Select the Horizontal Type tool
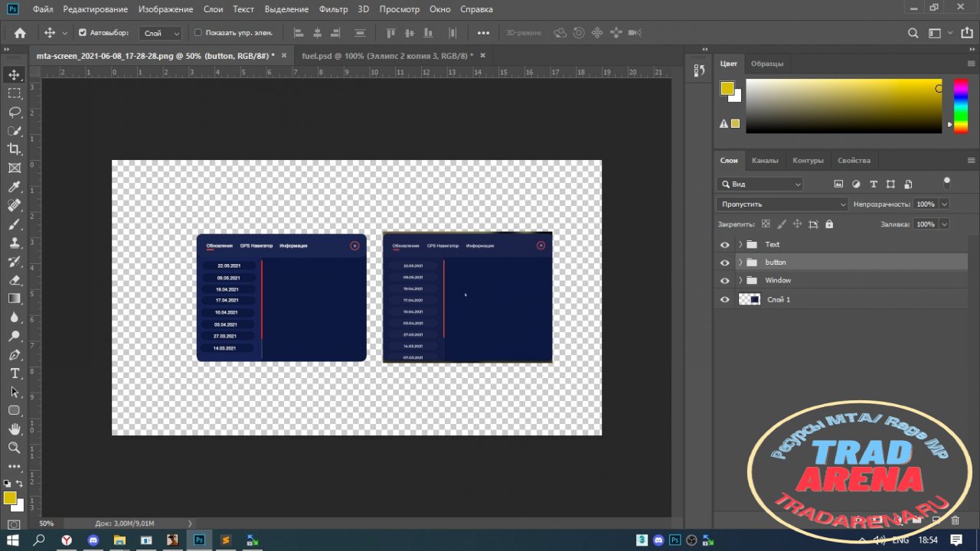Screen dimensions: 980x551 (15, 373)
